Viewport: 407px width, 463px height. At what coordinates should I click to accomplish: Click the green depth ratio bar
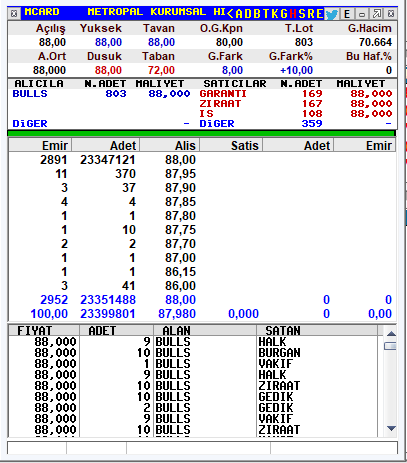(201, 133)
